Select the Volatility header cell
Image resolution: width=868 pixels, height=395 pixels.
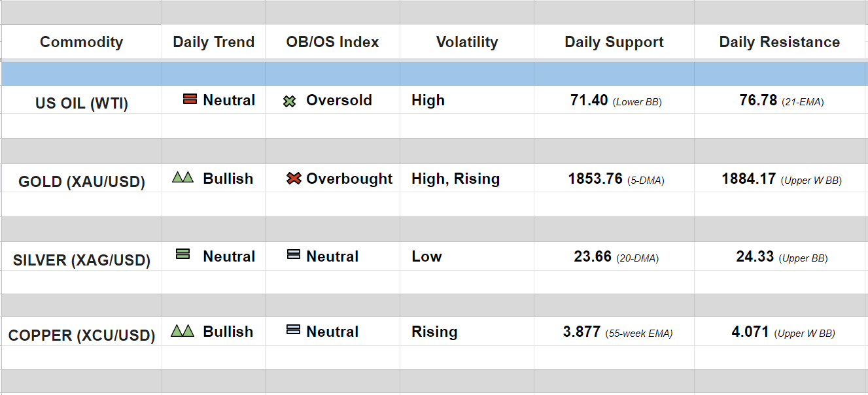[466, 42]
